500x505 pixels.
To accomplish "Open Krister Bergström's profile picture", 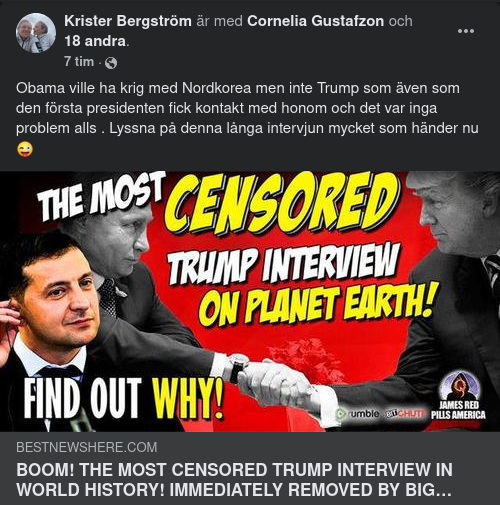I will tap(36, 33).
